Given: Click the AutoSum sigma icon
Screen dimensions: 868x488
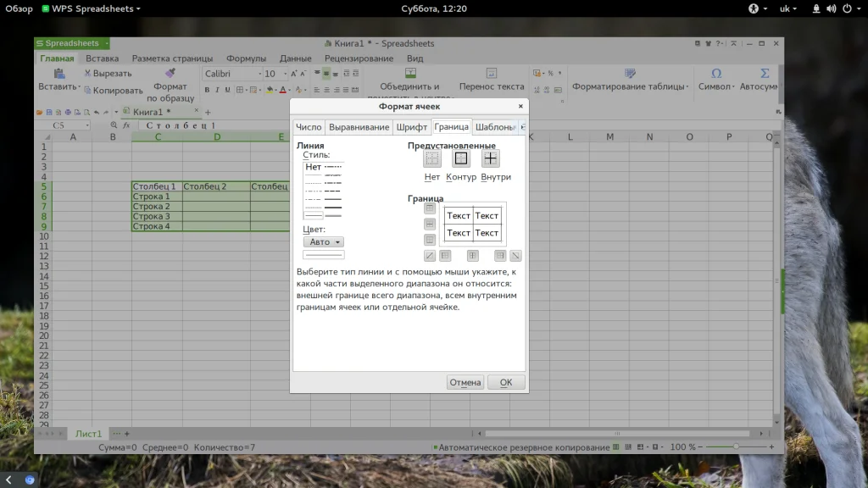Looking at the screenshot, I should tap(765, 74).
